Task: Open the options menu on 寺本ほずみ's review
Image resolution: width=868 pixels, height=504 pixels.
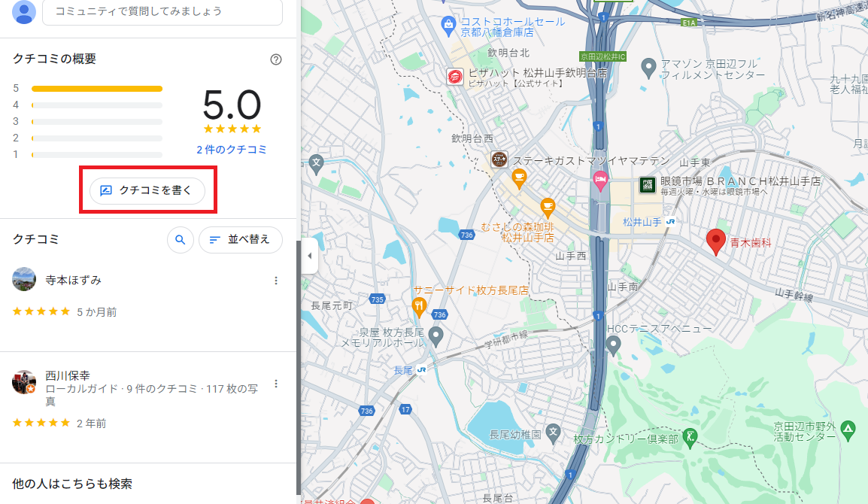Action: tap(275, 280)
